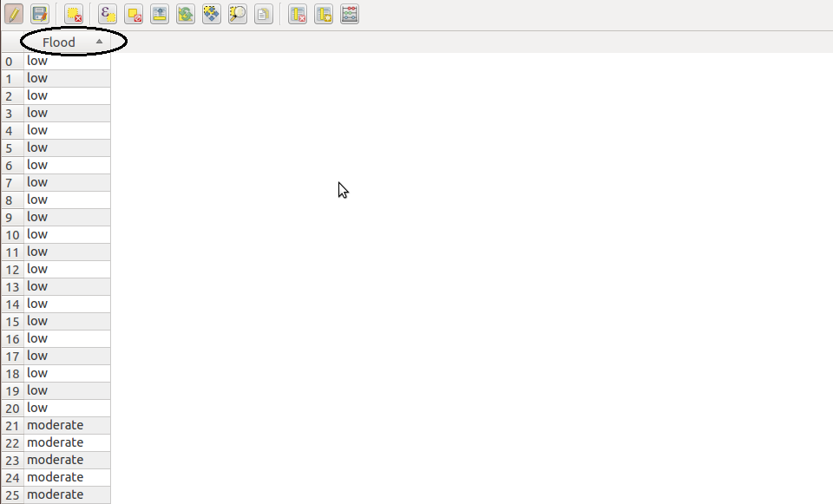Select row header number 13
Image resolution: width=833 pixels, height=504 pixels.
click(x=12, y=287)
